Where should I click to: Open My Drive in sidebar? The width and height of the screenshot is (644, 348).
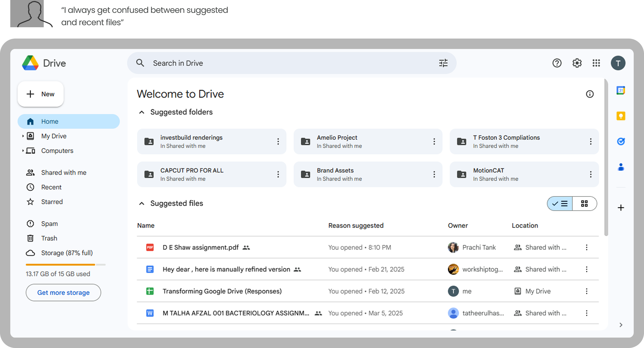[54, 136]
